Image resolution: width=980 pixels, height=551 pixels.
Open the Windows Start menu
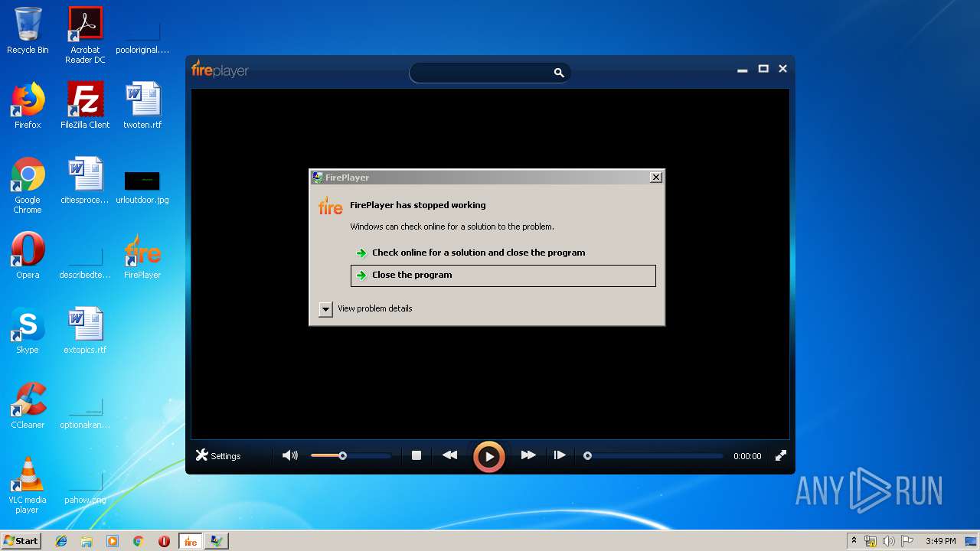tap(21, 541)
